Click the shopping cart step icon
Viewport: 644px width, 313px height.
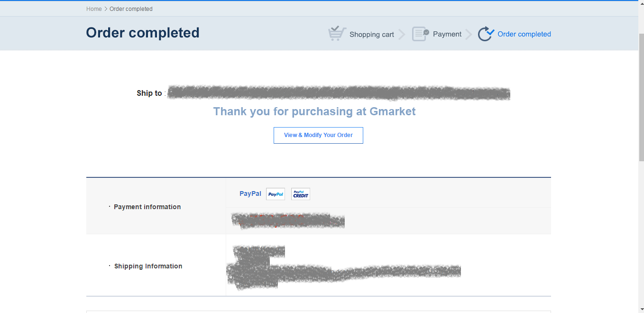(x=337, y=34)
